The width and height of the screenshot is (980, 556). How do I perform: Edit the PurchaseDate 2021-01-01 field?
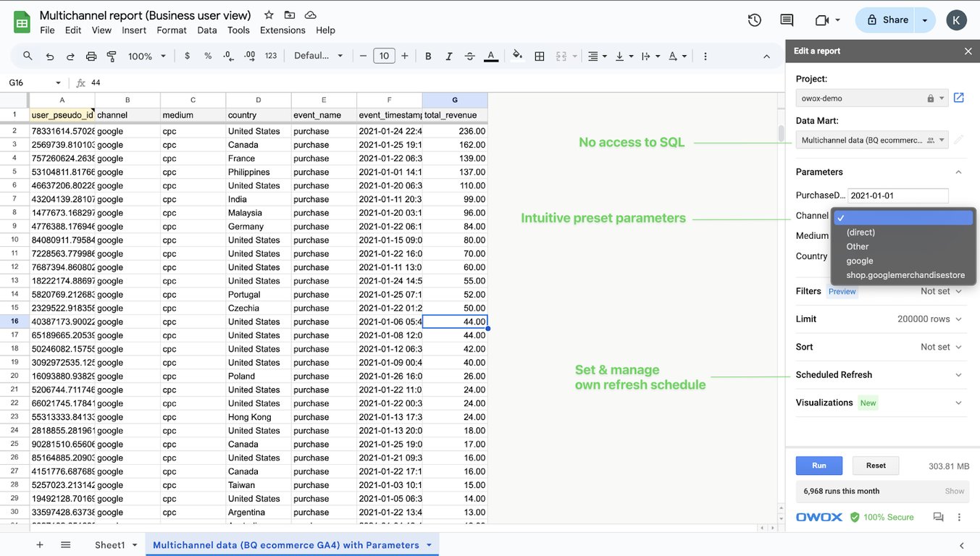pyautogui.click(x=898, y=195)
